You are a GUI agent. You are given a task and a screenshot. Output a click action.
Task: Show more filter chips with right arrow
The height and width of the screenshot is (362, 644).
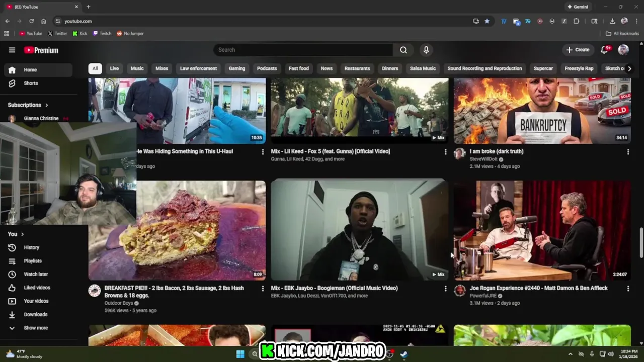[629, 68]
